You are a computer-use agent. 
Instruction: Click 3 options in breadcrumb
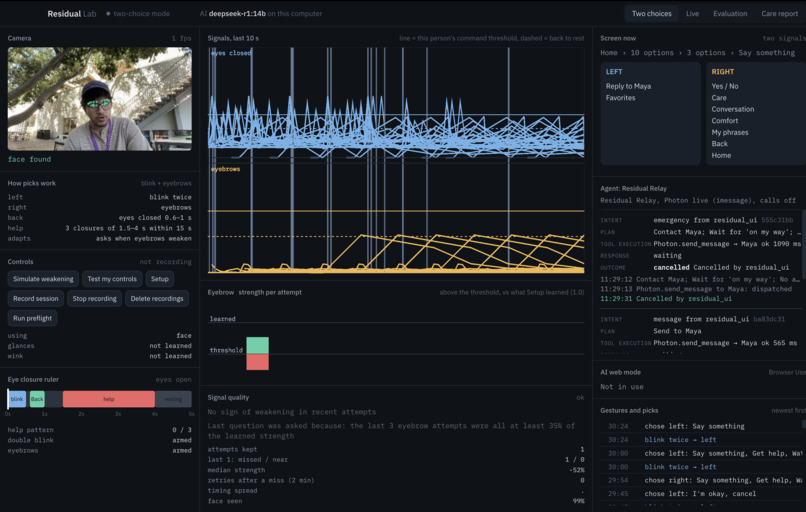(x=706, y=53)
